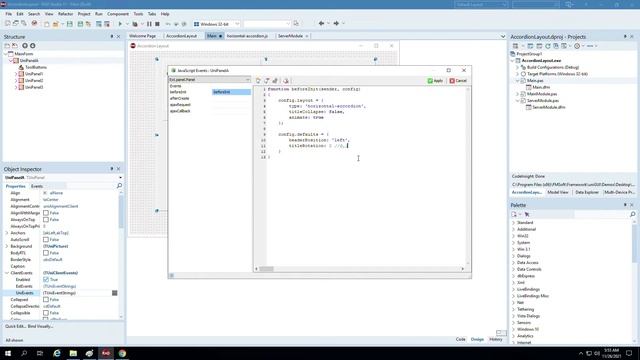This screenshot has width=640, height=360.
Task: Select the afterCreate event in the list
Action: pos(180,98)
